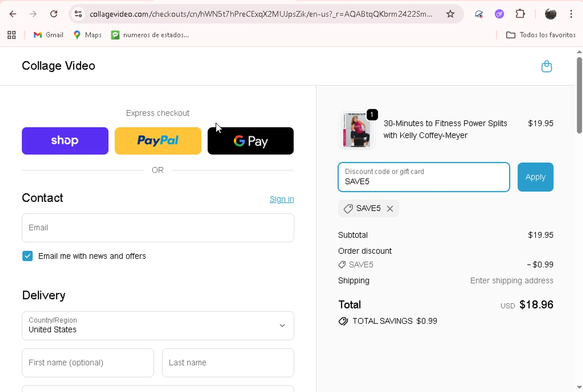583x392 pixels.
Task: Open the browser profile avatar
Action: [x=550, y=14]
